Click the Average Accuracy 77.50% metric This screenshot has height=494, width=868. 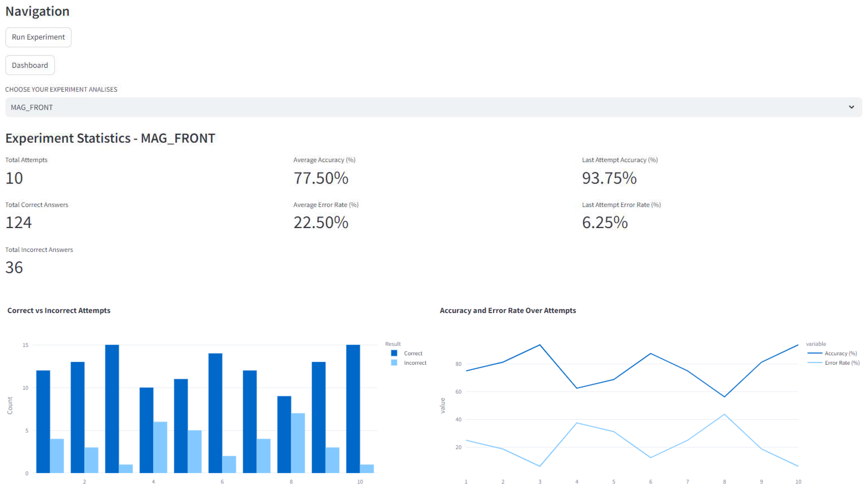pyautogui.click(x=321, y=178)
